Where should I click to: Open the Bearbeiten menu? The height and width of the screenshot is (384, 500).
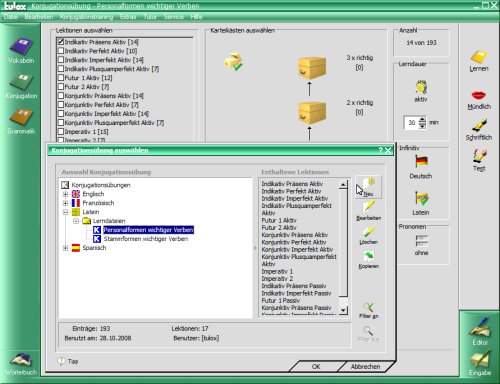click(x=39, y=17)
